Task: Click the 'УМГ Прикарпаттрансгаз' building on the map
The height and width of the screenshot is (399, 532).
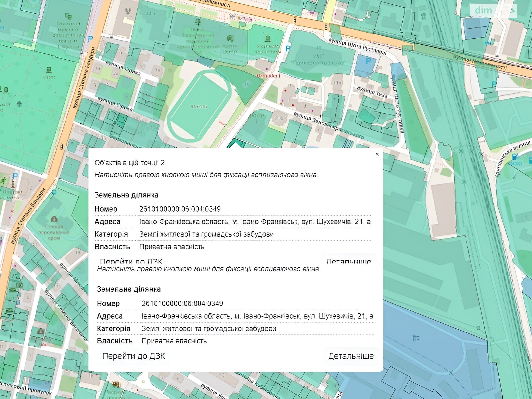Action: 318,59
